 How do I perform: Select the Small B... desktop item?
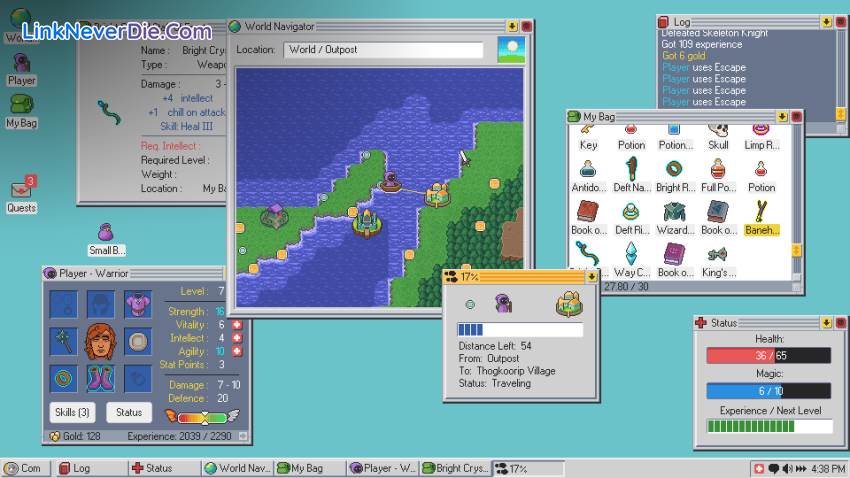pyautogui.click(x=106, y=239)
